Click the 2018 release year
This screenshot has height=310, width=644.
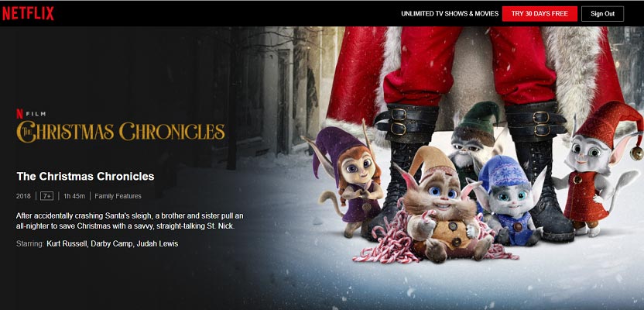pyautogui.click(x=23, y=196)
